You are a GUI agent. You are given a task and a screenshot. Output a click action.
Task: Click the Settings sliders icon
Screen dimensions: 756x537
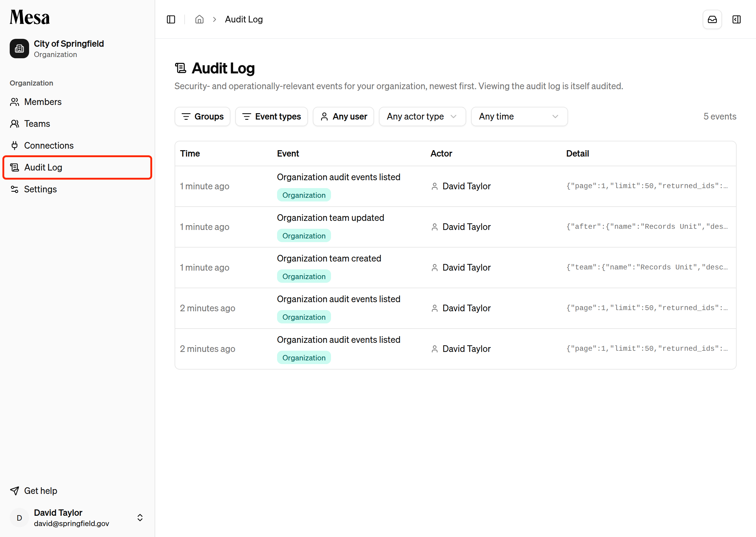[15, 189]
